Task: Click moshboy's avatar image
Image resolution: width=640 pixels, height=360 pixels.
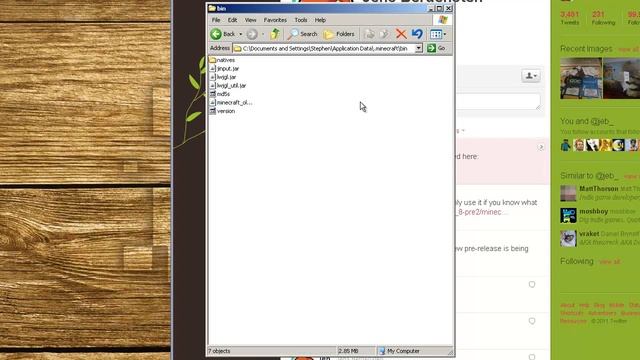Action: (568, 215)
